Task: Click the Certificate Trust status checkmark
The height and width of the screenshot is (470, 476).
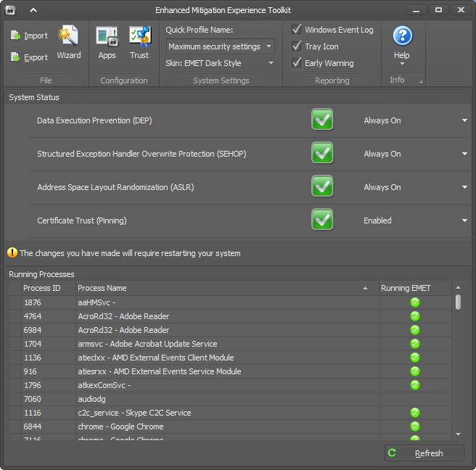Action: [322, 220]
